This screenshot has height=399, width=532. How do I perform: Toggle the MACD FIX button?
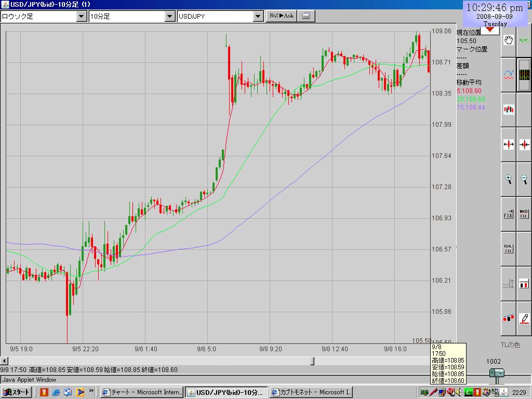pos(524,214)
